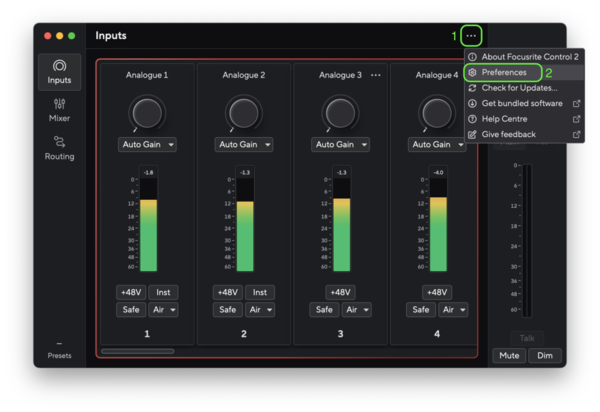Toggle Safe mode on Analogue 3

(x=324, y=310)
